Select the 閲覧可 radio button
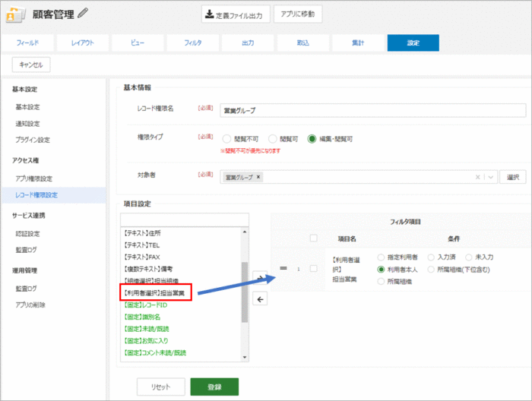The image size is (532, 401). click(x=273, y=139)
